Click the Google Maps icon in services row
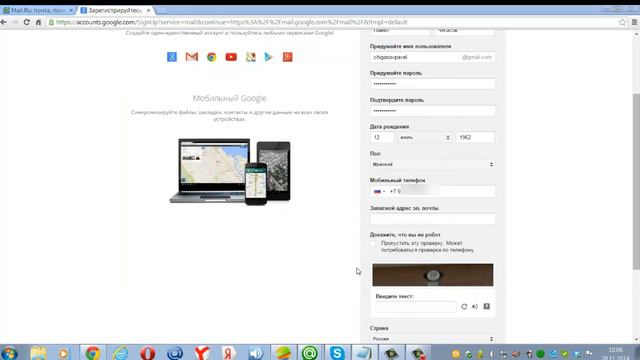This screenshot has width=640, height=360. (x=251, y=57)
